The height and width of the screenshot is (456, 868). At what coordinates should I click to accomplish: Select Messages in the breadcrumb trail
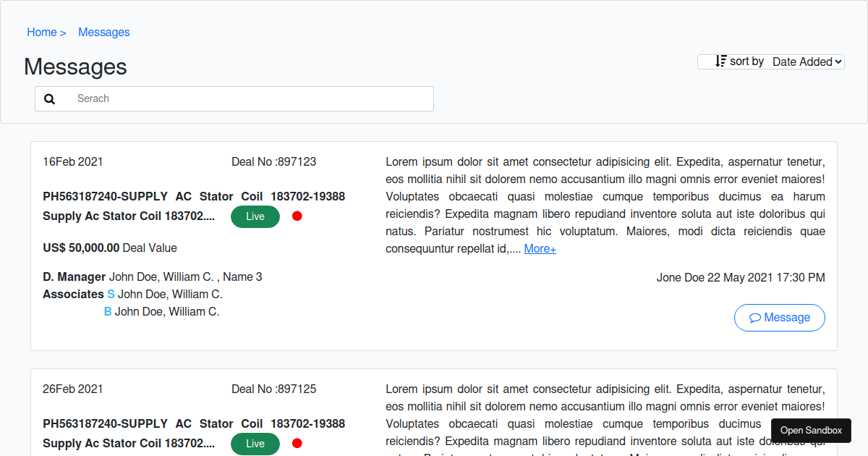103,32
